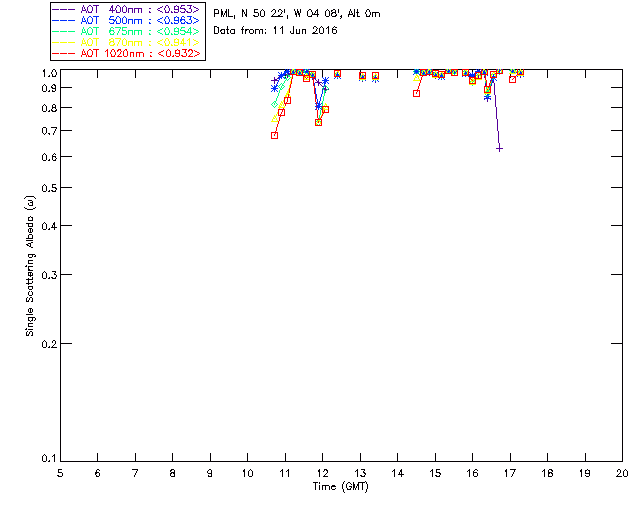Screen dimensions: 640x512
Task: Click the y-axis tick label 0.8
Action: click(x=49, y=108)
